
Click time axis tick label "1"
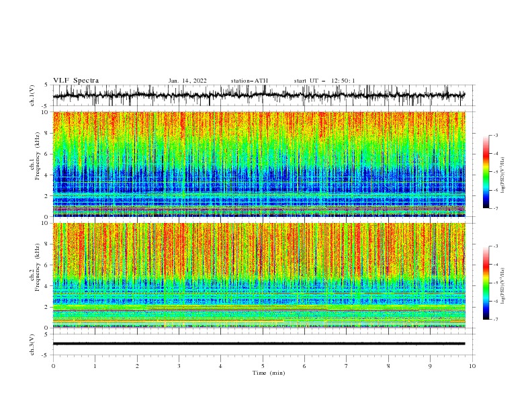pos(95,366)
